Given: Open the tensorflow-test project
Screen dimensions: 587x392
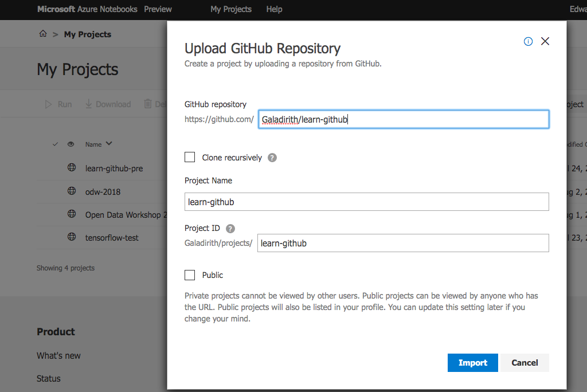Looking at the screenshot, I should tap(112, 238).
